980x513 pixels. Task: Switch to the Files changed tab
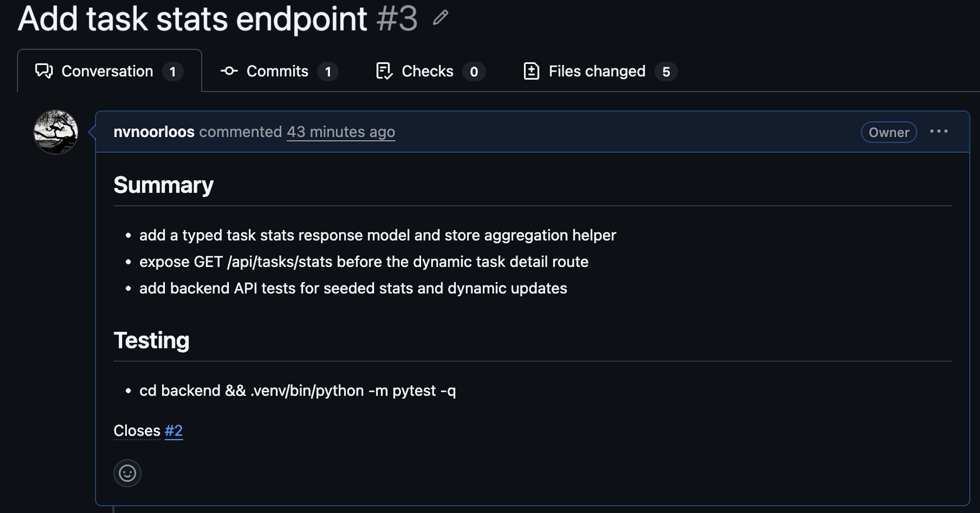click(597, 71)
